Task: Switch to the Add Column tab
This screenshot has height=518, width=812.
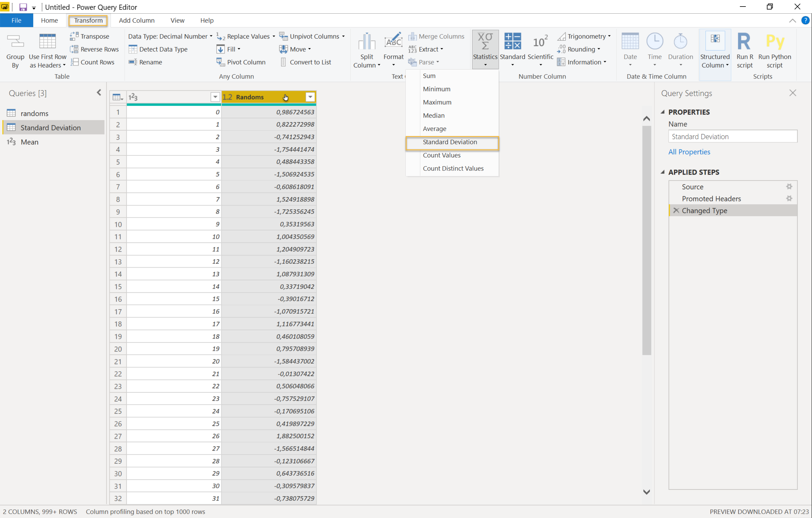Action: tap(137, 20)
